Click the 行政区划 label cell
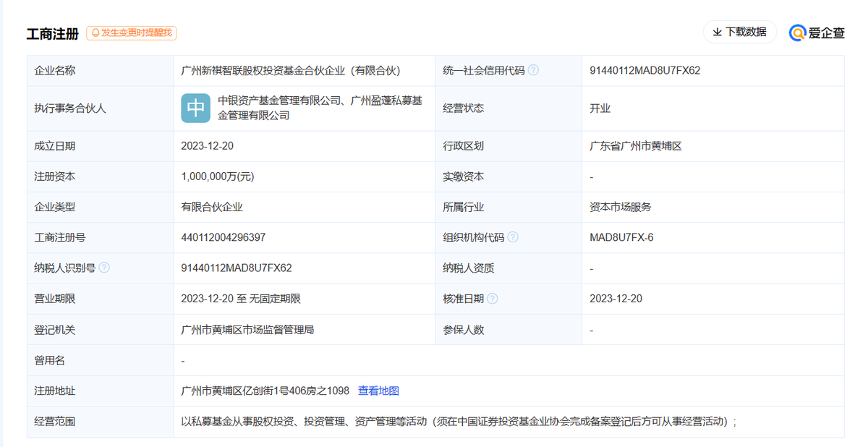 coord(509,146)
